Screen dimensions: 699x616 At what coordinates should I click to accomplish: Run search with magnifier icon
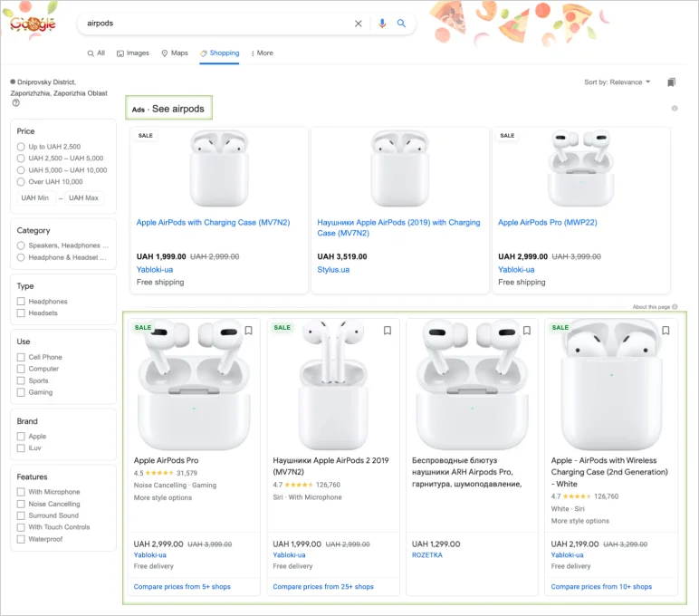[x=401, y=24]
